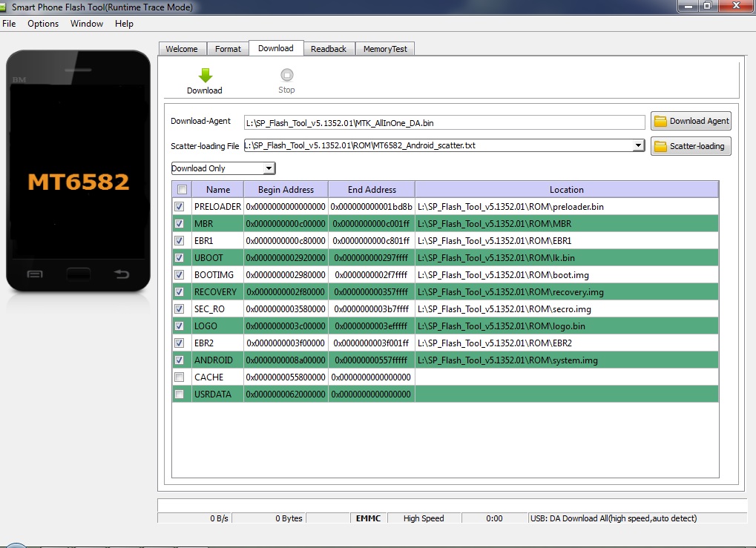The width and height of the screenshot is (756, 548).
Task: Enable the CACHE partition checkbox
Action: click(179, 377)
